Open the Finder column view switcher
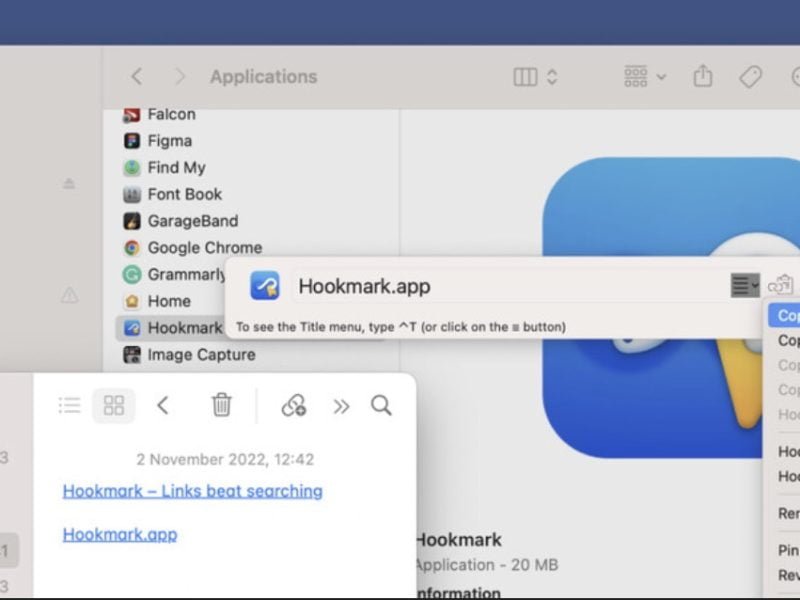The height and width of the screenshot is (600, 800). pyautogui.click(x=535, y=77)
